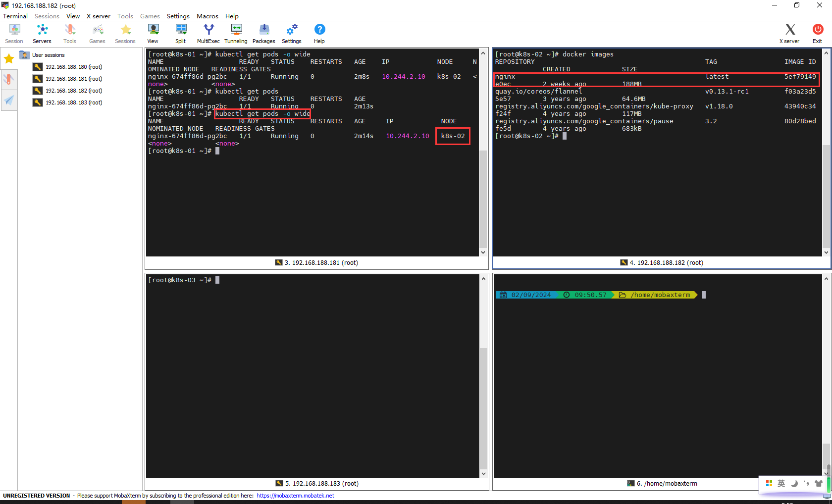Viewport: 832px width, 504px height.
Task: Open the Terminal menu
Action: (x=15, y=16)
